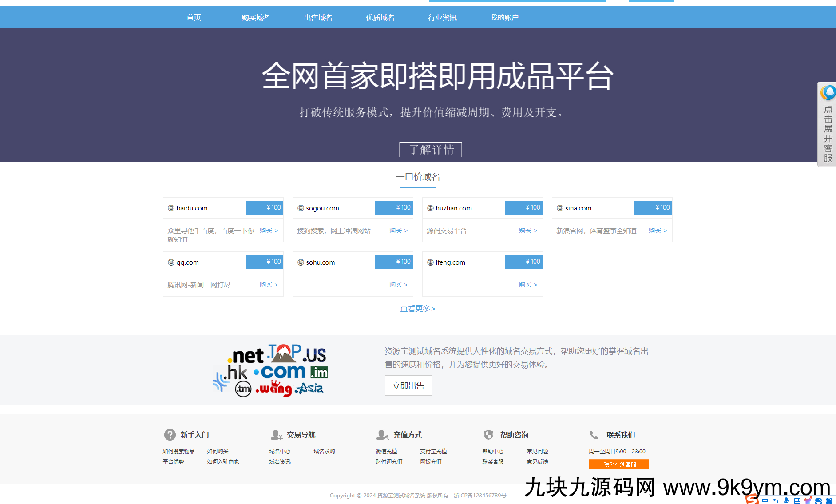Open the 意见反馈 footer link
Image resolution: width=836 pixels, height=504 pixels.
[x=537, y=462]
